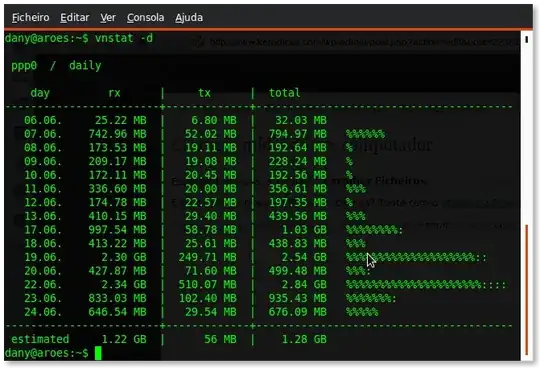Click the terminal cursor block at the prompt
Screen dimensions: 540x368
pyautogui.click(x=98, y=353)
